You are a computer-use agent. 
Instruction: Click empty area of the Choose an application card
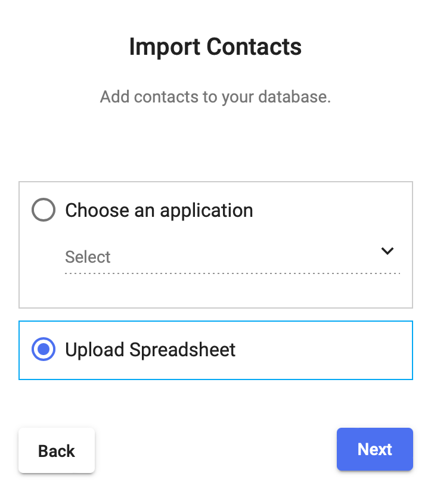pos(215,292)
